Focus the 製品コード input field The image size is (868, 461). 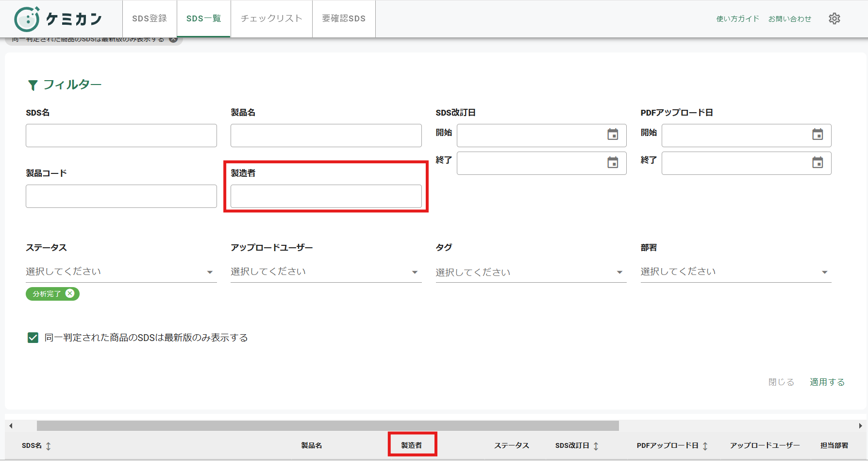tap(121, 196)
